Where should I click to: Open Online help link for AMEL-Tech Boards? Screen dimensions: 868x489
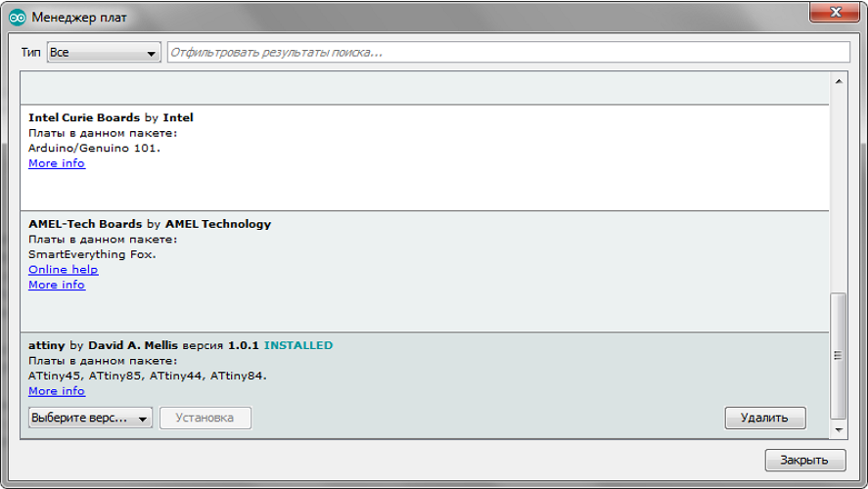coord(63,269)
